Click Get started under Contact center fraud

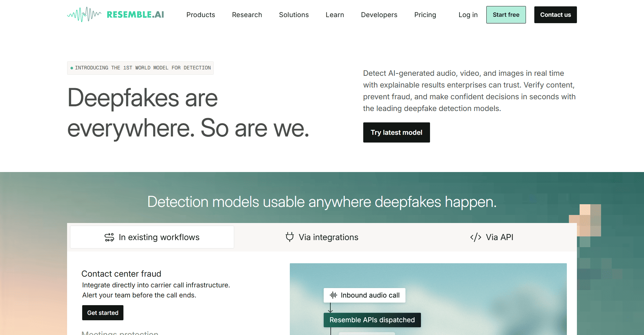[103, 313]
